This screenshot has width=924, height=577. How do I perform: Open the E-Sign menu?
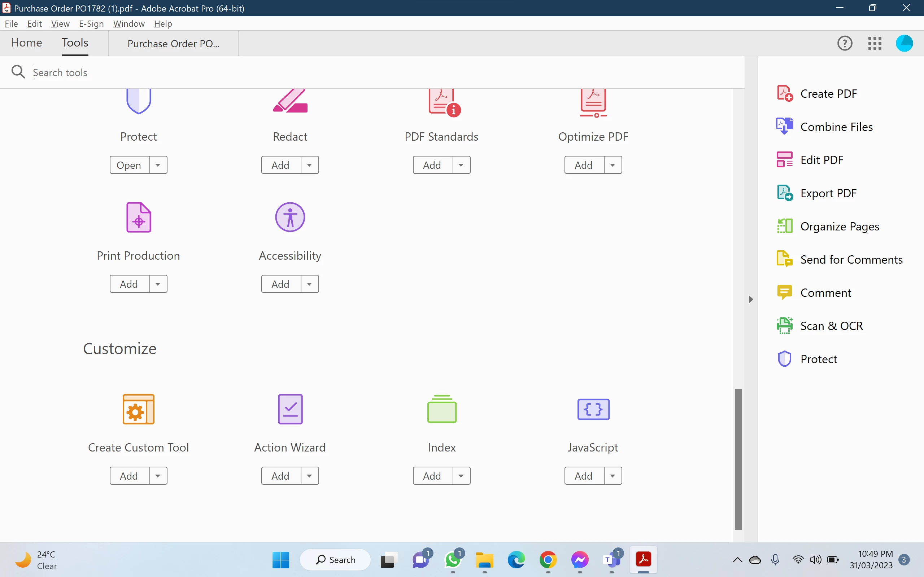tap(91, 24)
